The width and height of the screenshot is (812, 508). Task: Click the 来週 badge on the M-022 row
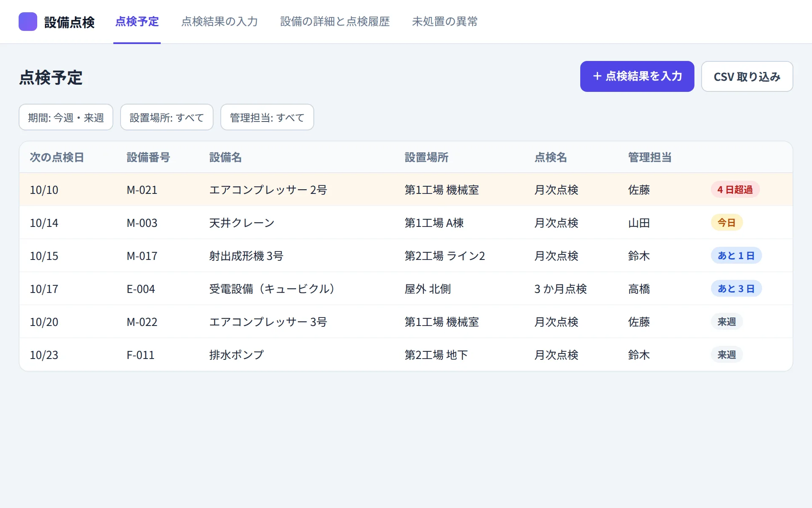click(x=727, y=322)
